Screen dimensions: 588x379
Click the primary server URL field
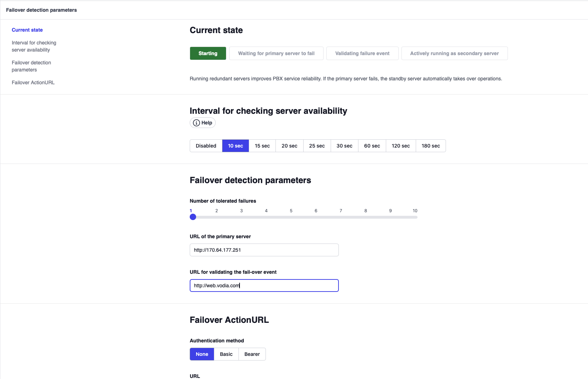(264, 250)
